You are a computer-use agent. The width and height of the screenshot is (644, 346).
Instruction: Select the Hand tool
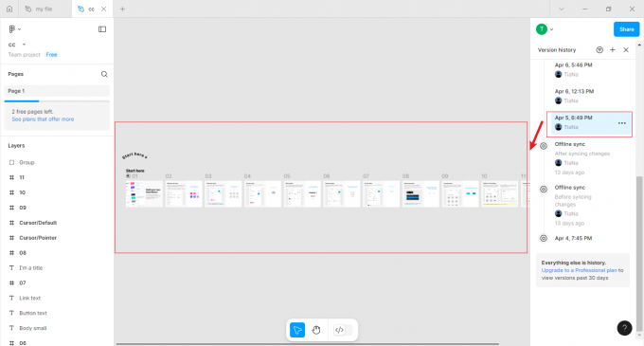click(x=315, y=330)
